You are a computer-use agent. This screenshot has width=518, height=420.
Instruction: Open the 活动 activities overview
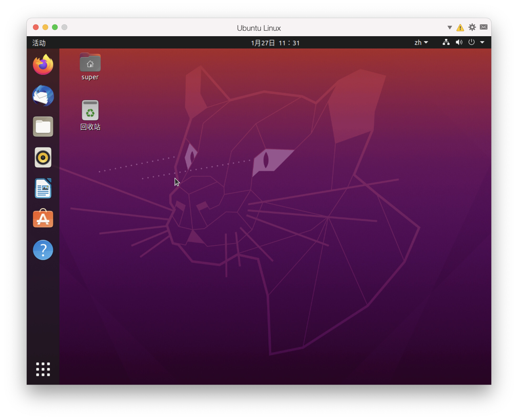39,43
